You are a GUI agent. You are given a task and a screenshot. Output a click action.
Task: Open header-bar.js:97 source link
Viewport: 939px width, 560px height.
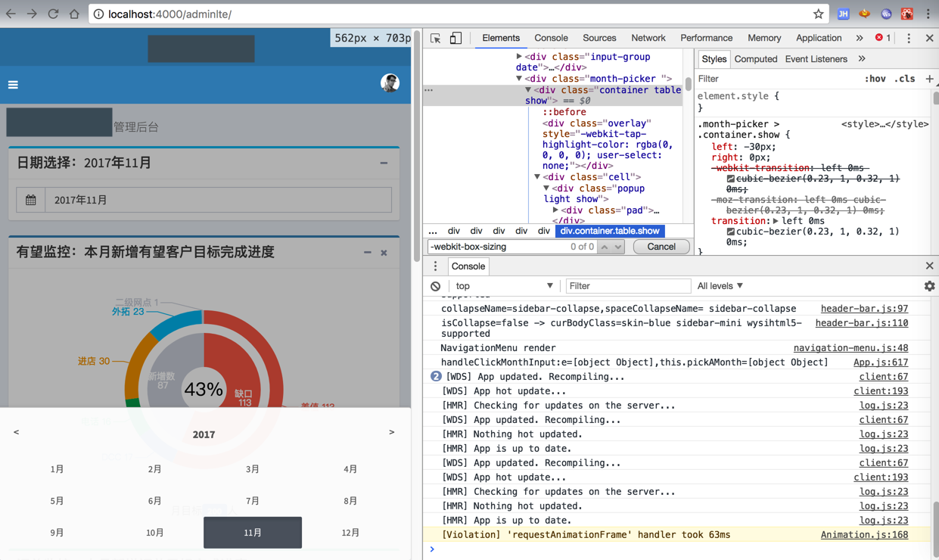tap(864, 309)
